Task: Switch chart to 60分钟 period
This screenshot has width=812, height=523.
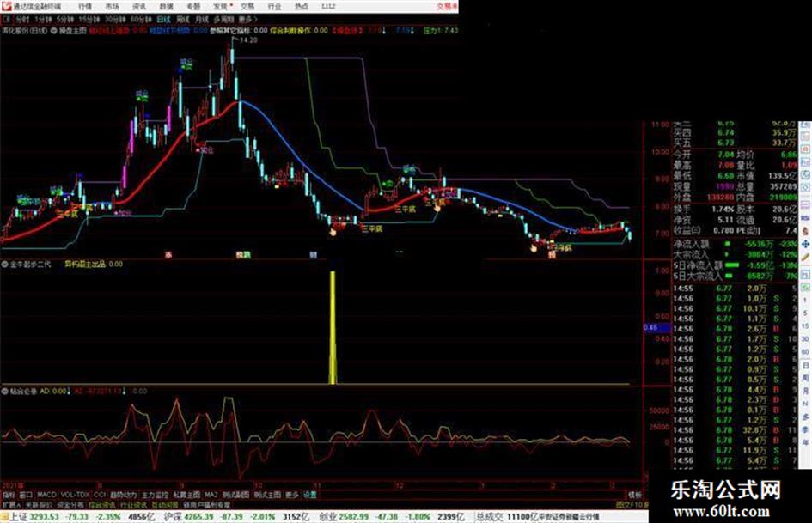Action: click(x=141, y=20)
